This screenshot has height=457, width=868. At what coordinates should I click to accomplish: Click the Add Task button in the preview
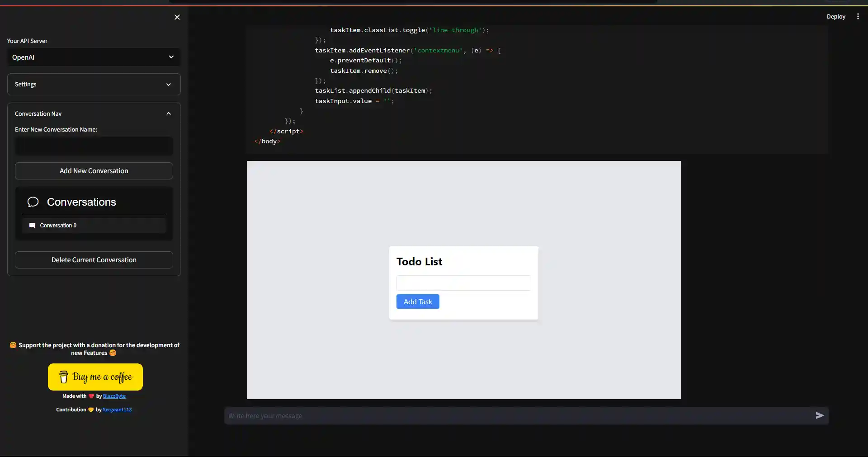(417, 302)
